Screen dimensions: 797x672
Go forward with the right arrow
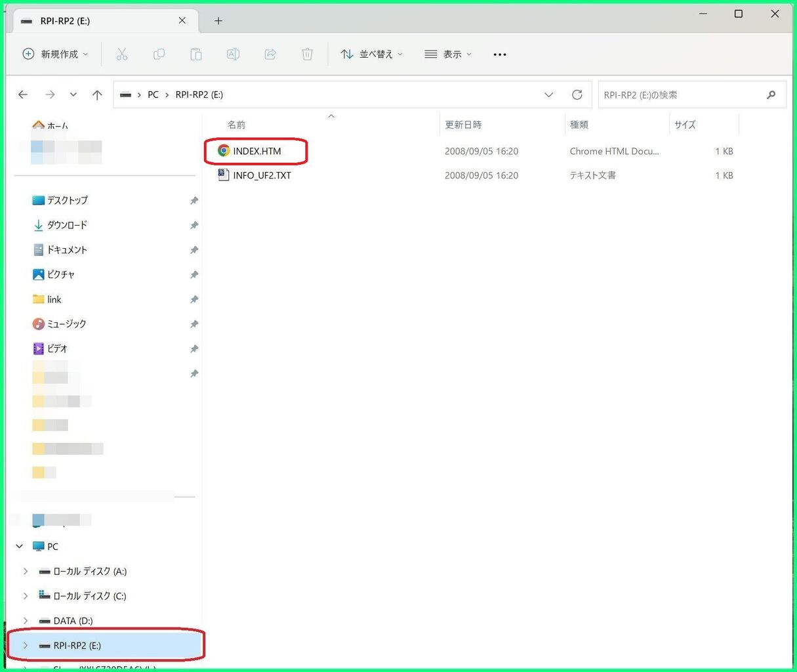coord(50,94)
